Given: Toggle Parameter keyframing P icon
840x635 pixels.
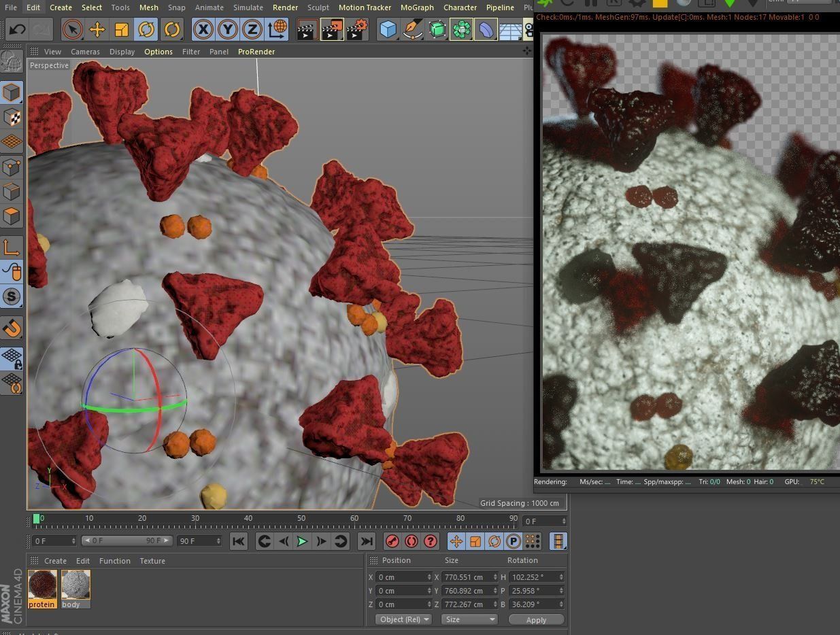Looking at the screenshot, I should (x=514, y=541).
